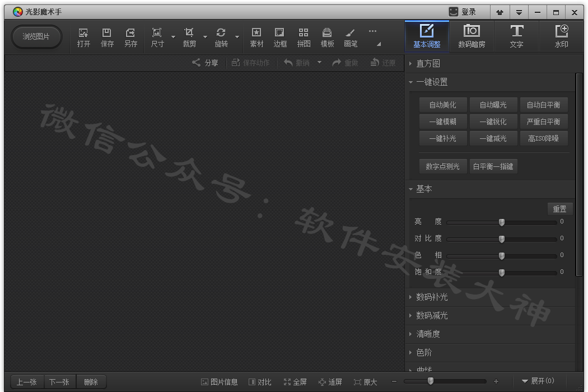588x392 pixels.
Task: Launch the 拼图 collage tool
Action: [x=304, y=38]
